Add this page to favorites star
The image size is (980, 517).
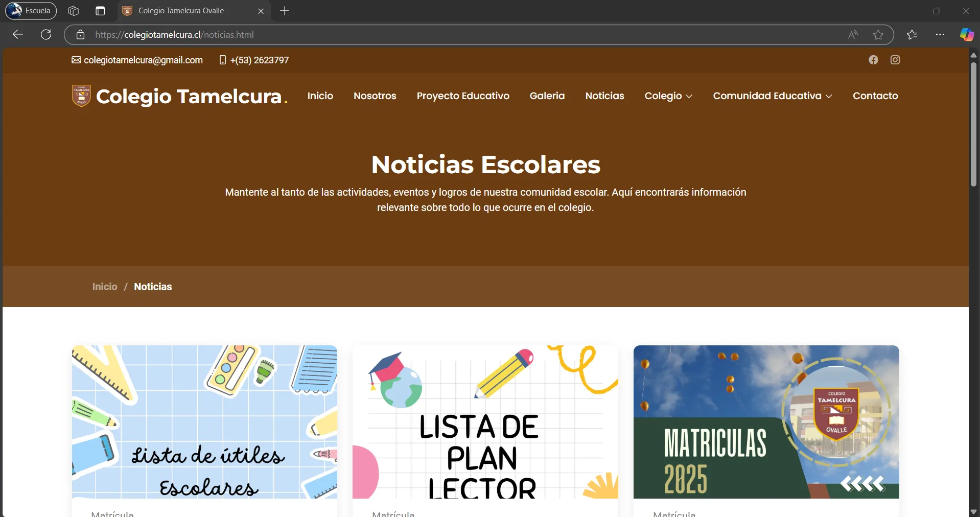click(x=878, y=35)
